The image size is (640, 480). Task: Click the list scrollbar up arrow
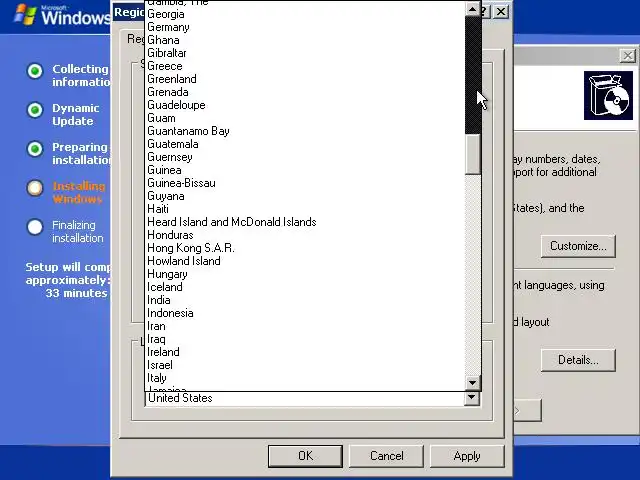(x=473, y=9)
